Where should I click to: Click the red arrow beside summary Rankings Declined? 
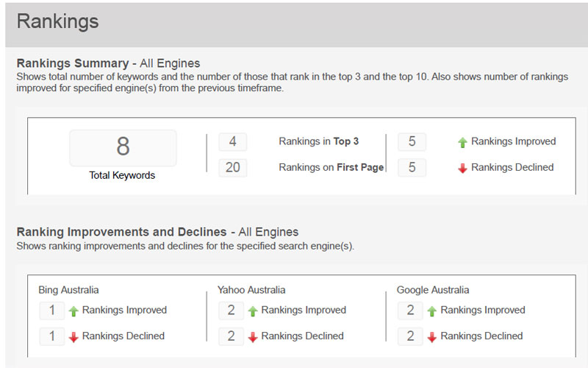462,168
